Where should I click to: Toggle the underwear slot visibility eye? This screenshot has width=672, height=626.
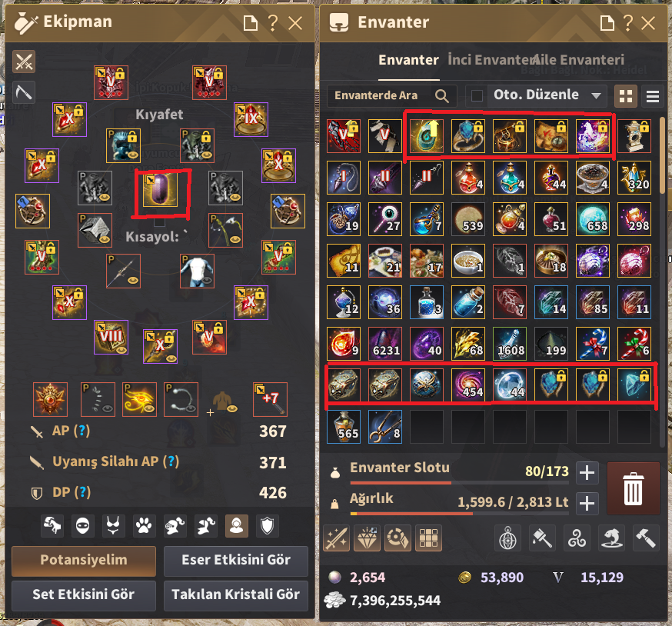click(208, 280)
